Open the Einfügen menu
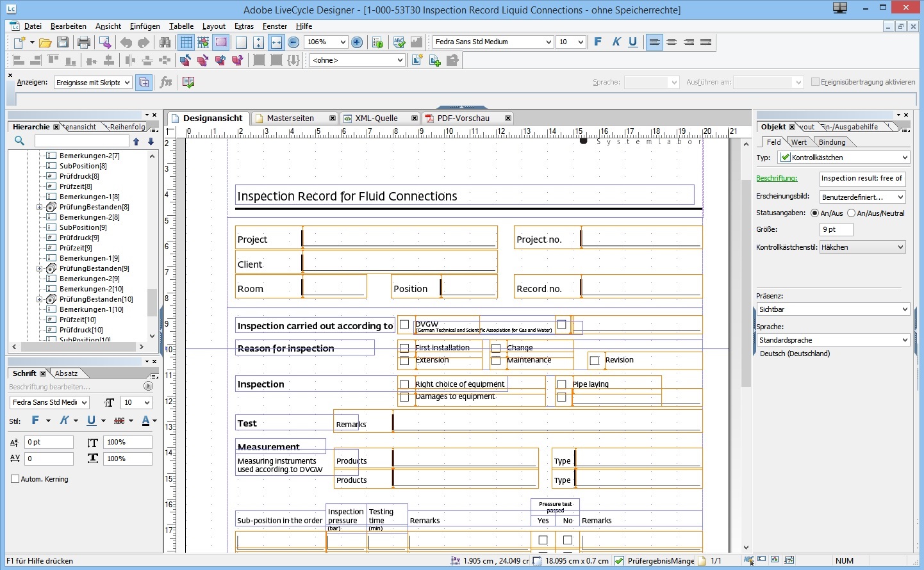Viewport: 924px width, 570px height. 145,26
